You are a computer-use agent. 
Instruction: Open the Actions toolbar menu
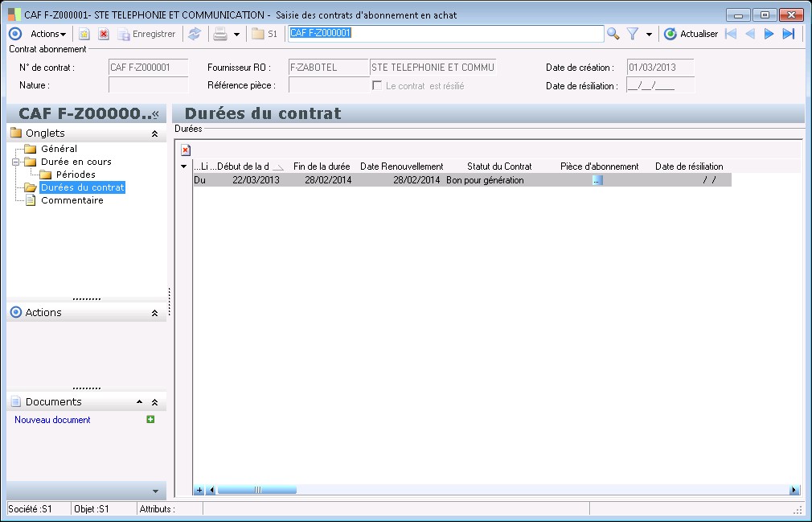tap(48, 34)
